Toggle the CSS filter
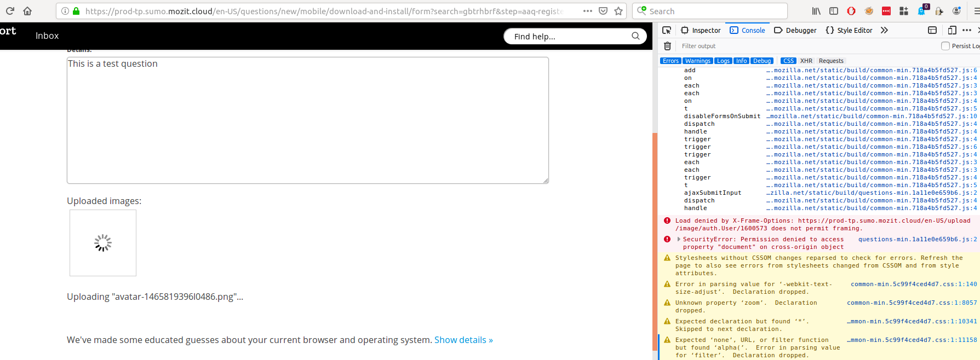 788,61
